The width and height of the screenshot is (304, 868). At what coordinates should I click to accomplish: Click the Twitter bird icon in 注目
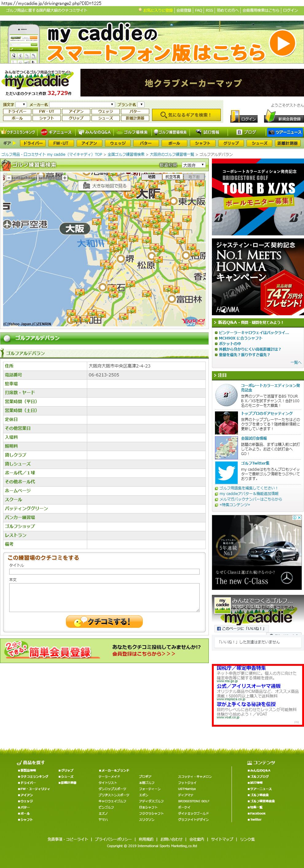tap(226, 473)
